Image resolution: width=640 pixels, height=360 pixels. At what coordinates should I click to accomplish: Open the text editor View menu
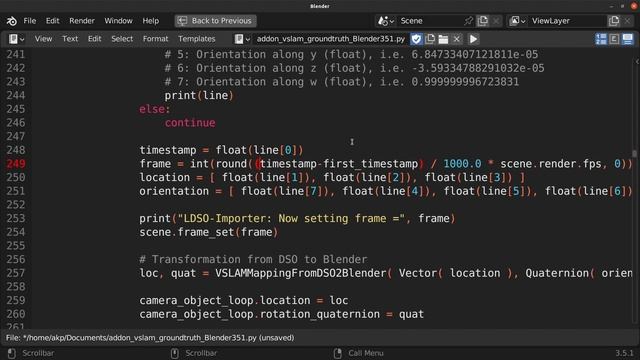pyautogui.click(x=43, y=39)
